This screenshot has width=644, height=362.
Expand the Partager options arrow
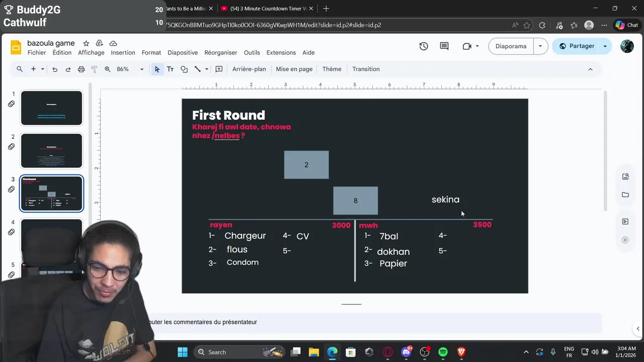point(605,46)
